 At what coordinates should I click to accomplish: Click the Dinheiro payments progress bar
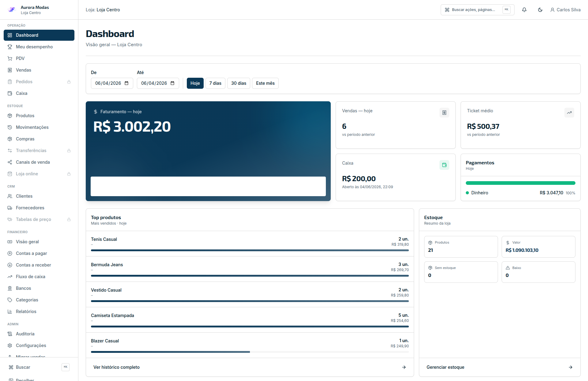[x=521, y=183]
